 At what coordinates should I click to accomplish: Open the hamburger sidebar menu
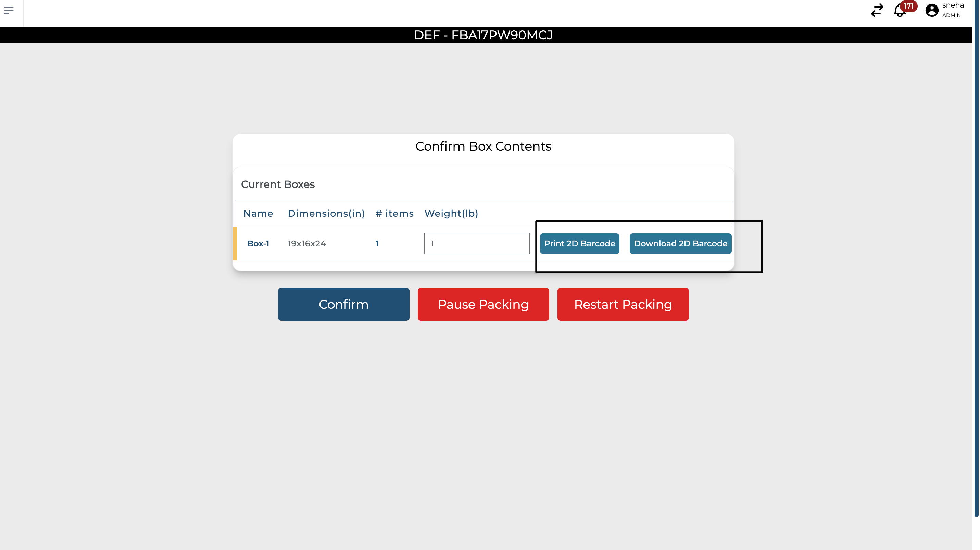click(9, 10)
